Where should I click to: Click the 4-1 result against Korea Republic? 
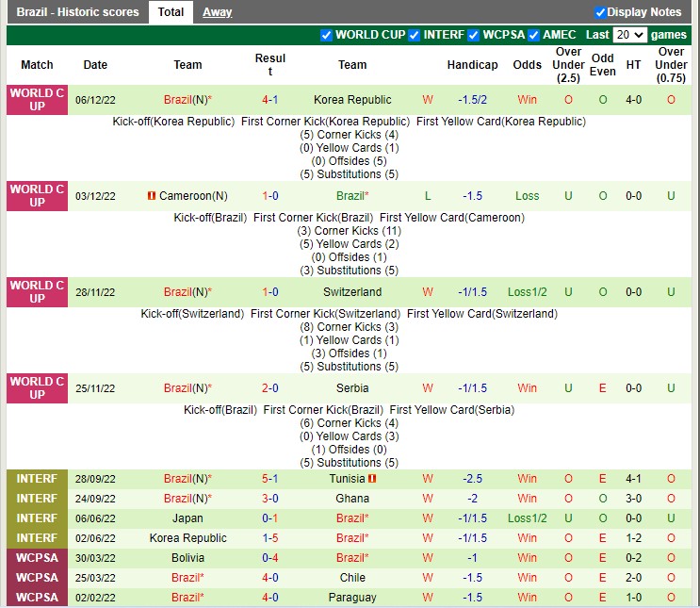tap(269, 100)
